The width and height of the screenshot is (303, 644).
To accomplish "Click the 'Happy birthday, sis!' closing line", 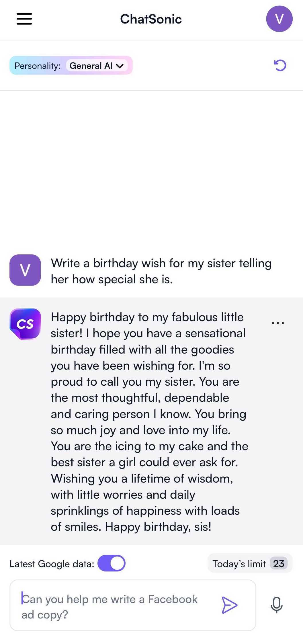I will pos(158,527).
